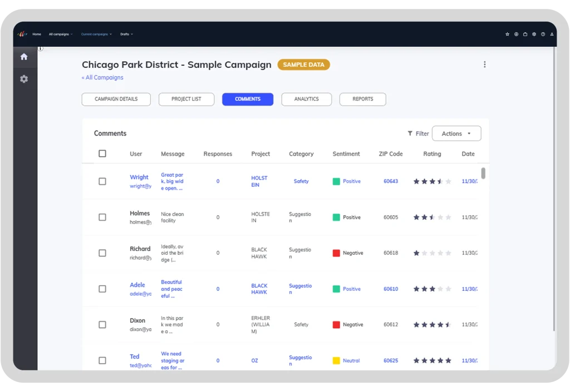Click the gear icon in top bar
Viewport: 570px width, 392px height.
click(x=534, y=34)
